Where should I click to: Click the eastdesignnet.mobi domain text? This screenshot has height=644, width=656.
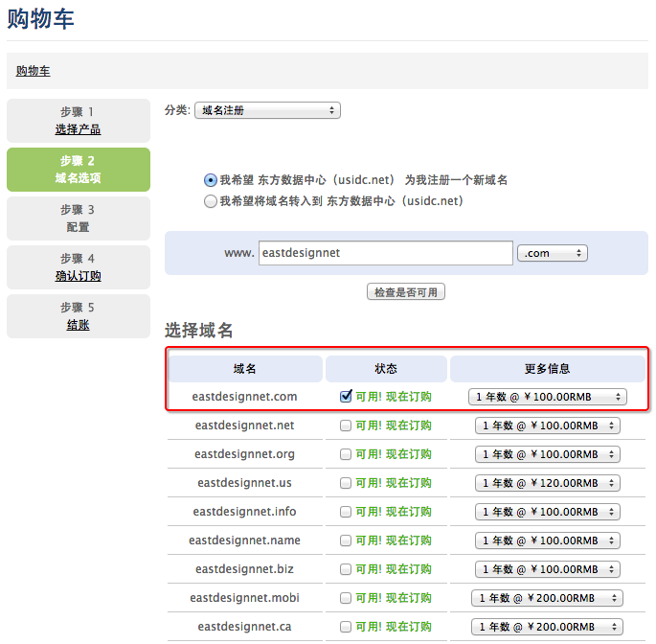pos(245,598)
